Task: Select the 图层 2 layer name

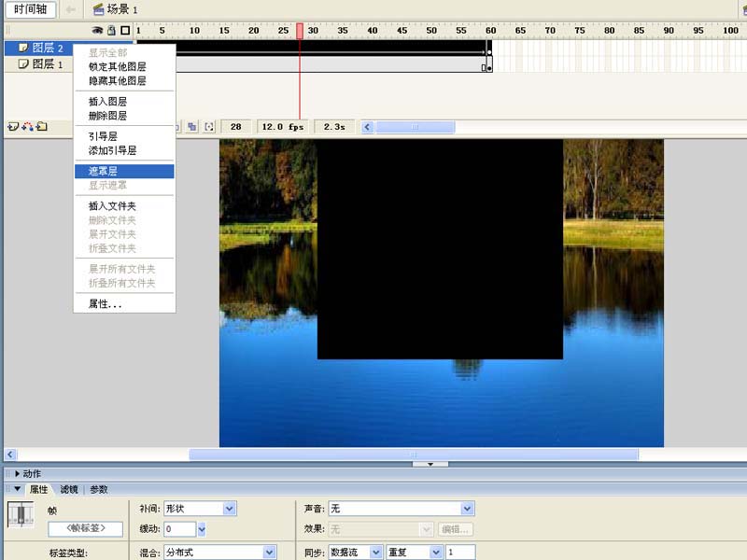Action: pyautogui.click(x=48, y=48)
